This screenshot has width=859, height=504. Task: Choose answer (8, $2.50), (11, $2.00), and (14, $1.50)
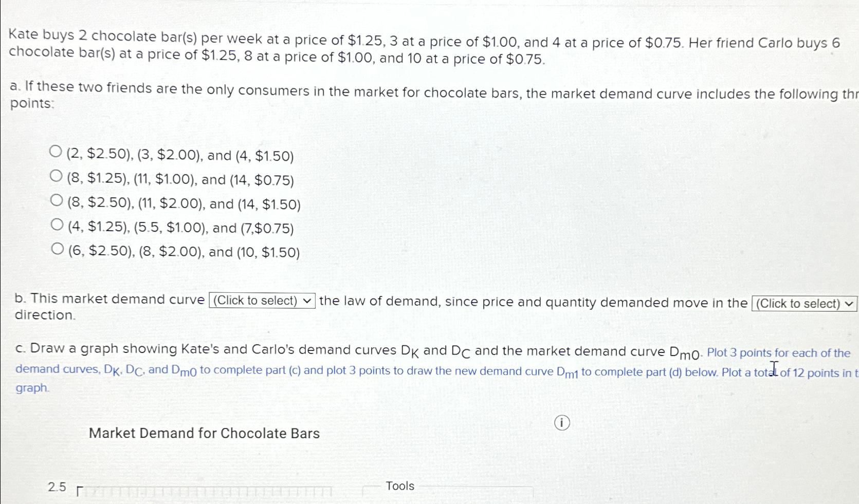(x=57, y=200)
